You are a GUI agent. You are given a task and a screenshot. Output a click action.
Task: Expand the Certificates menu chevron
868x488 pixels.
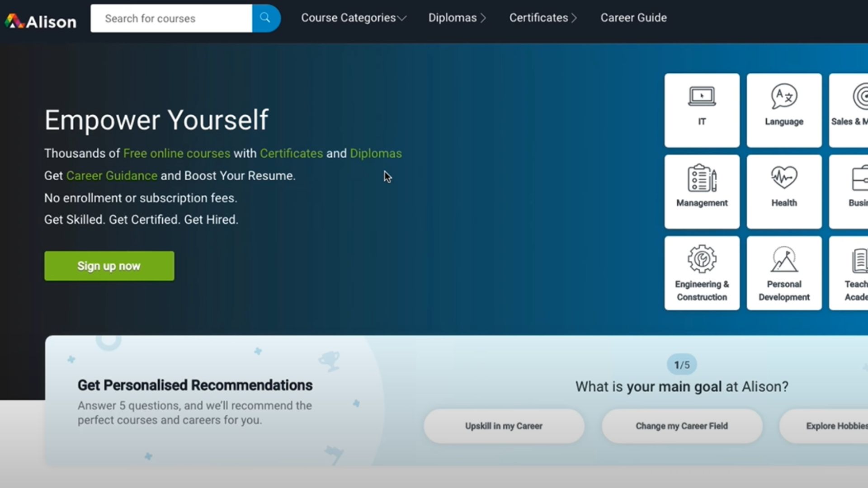574,18
